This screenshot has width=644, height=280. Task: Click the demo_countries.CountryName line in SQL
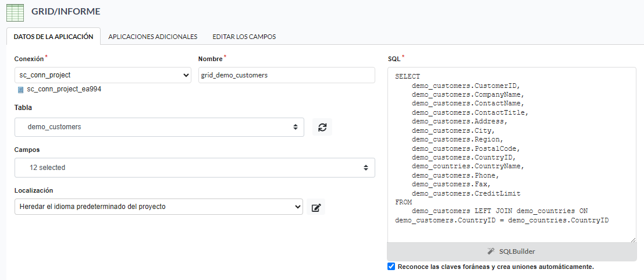(x=468, y=166)
